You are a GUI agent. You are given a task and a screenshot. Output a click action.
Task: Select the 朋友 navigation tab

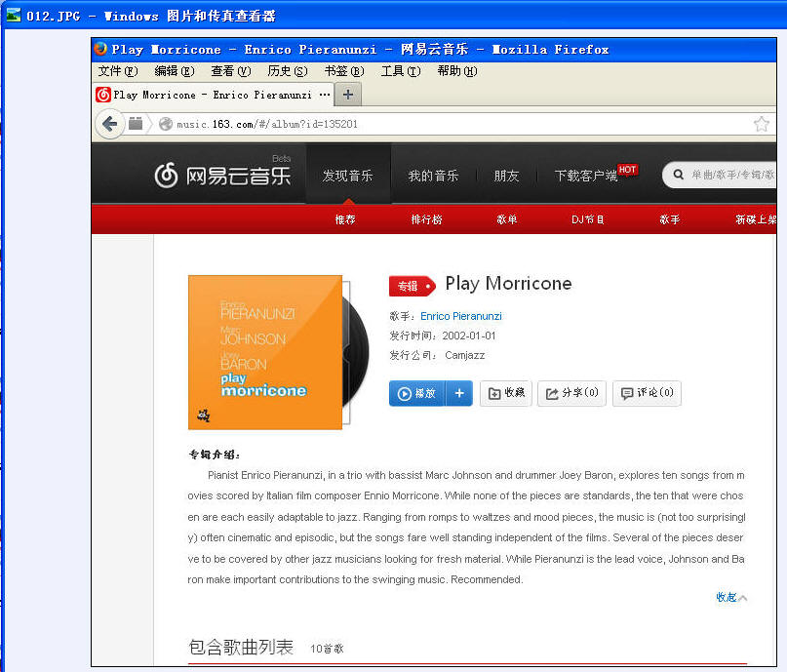click(x=506, y=176)
